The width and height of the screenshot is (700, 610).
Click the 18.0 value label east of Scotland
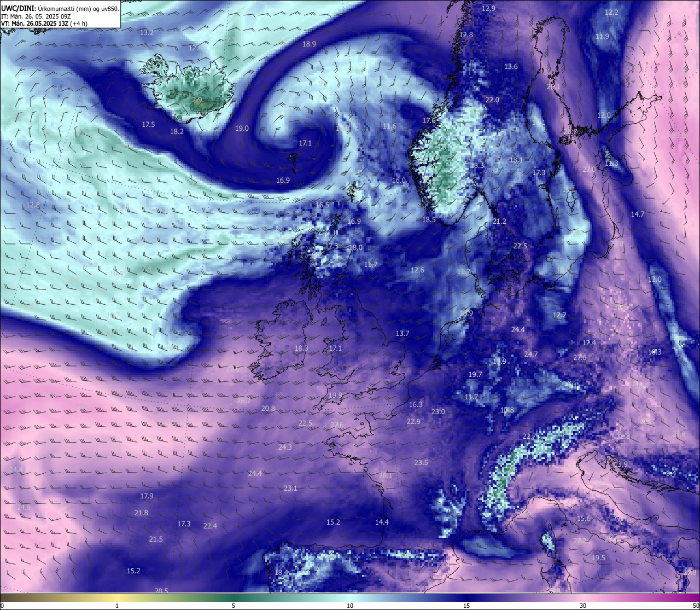[356, 248]
